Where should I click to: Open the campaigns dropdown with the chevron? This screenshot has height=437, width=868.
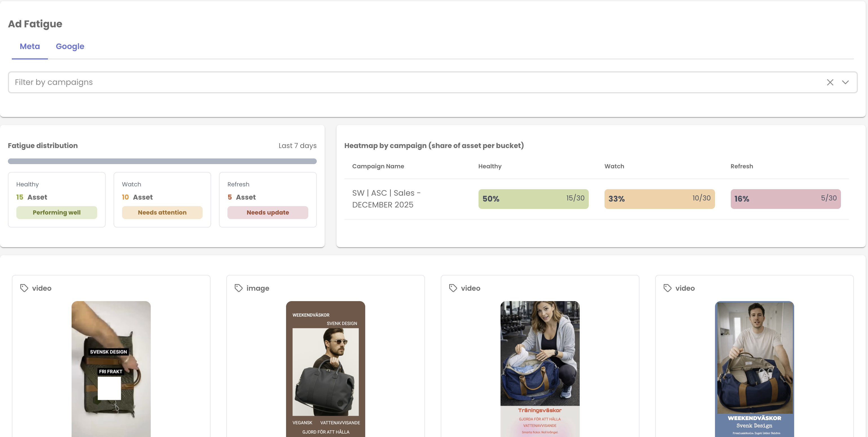(x=846, y=82)
